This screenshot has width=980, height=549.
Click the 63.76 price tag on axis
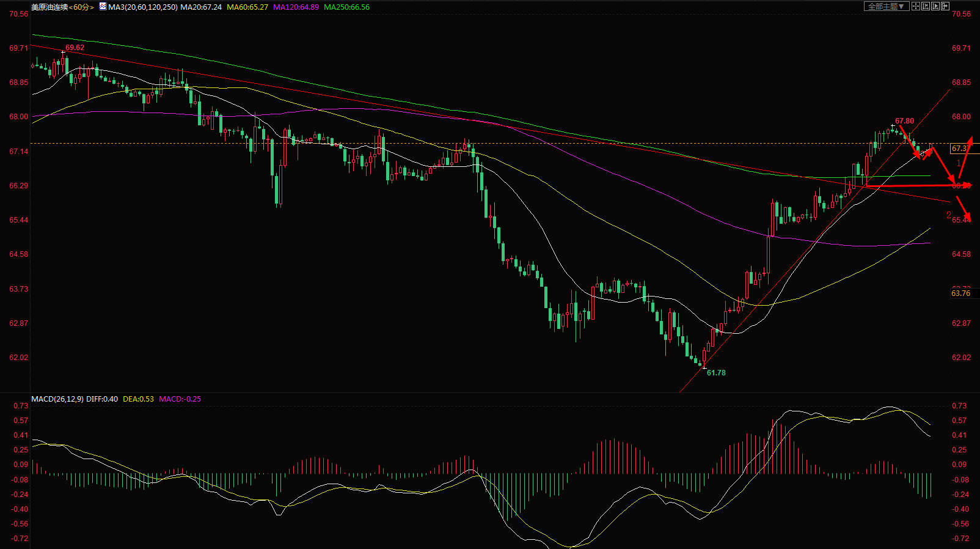pos(961,293)
